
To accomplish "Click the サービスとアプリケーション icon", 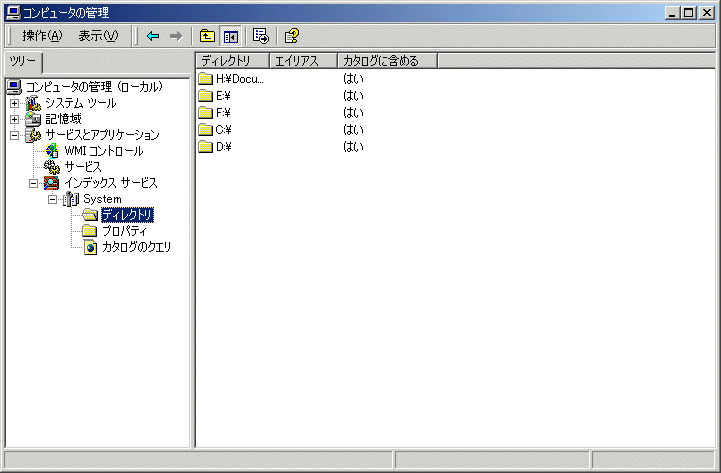I will coord(33,135).
